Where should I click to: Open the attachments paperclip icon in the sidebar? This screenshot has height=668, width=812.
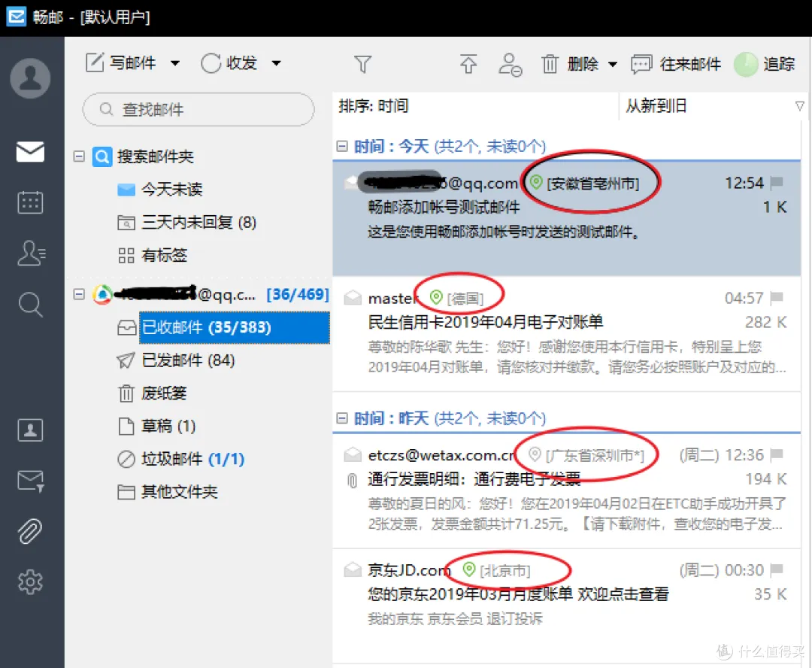(x=30, y=531)
